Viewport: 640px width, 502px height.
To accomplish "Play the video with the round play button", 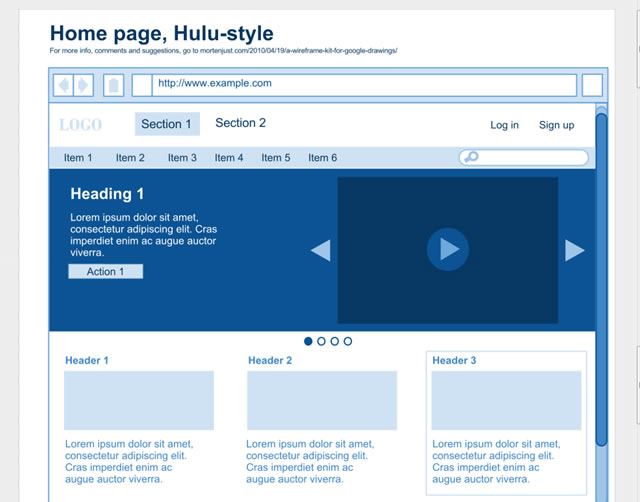I will click(448, 249).
